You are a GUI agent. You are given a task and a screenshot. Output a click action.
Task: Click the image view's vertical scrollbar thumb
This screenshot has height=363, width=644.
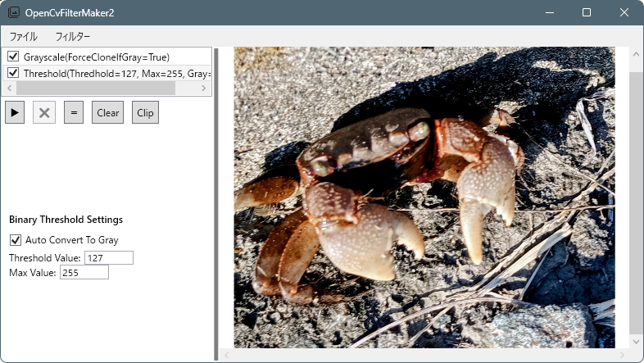[636, 197]
